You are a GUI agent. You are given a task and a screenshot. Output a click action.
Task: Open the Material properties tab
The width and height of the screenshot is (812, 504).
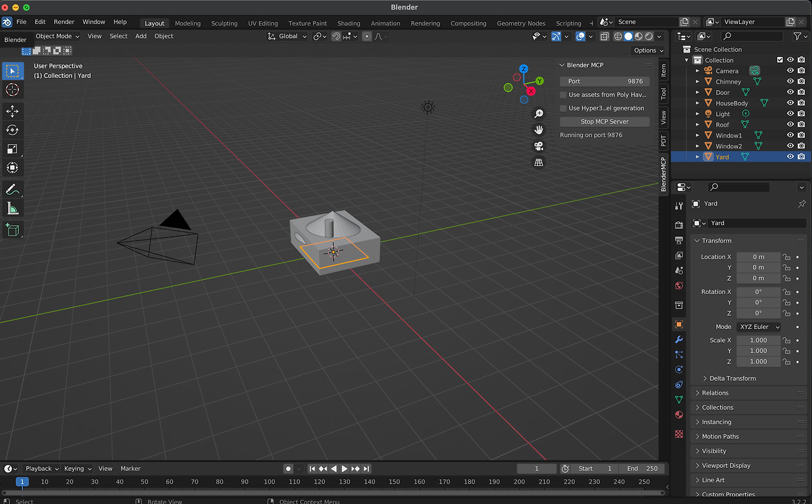(679, 415)
